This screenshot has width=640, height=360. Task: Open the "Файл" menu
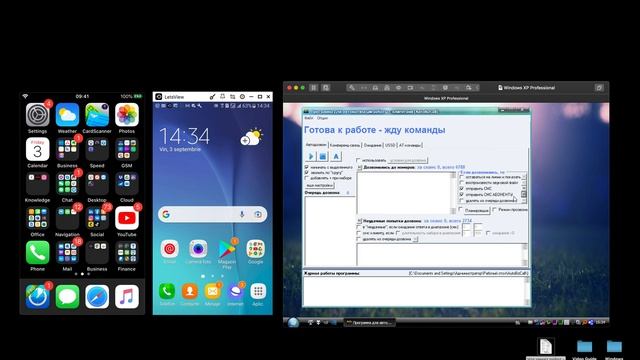coord(309,118)
